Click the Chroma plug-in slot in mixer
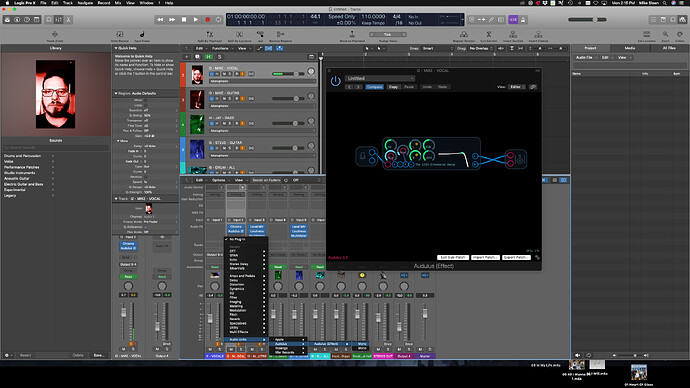Image resolution: width=690 pixels, height=388 pixels. 236,227
